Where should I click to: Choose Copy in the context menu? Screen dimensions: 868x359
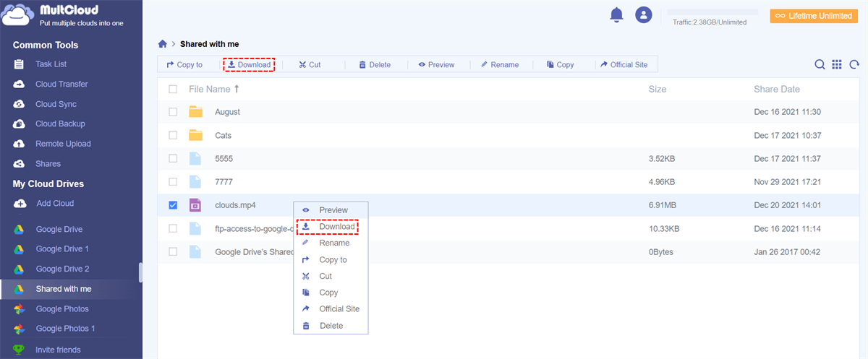[331, 293]
